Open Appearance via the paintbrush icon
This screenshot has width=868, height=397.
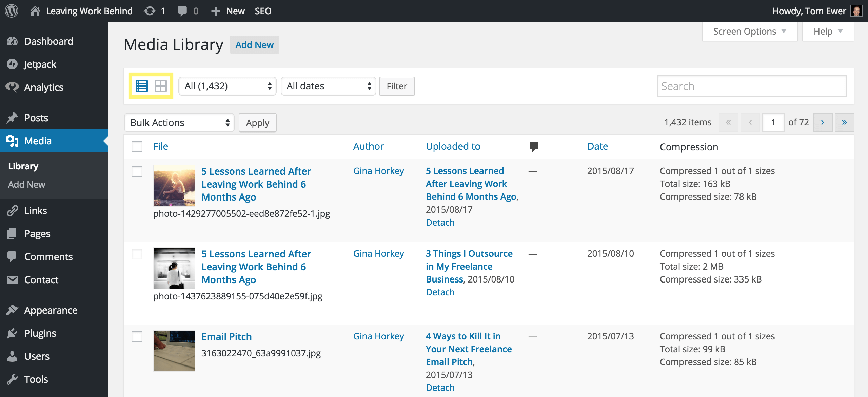(x=13, y=310)
